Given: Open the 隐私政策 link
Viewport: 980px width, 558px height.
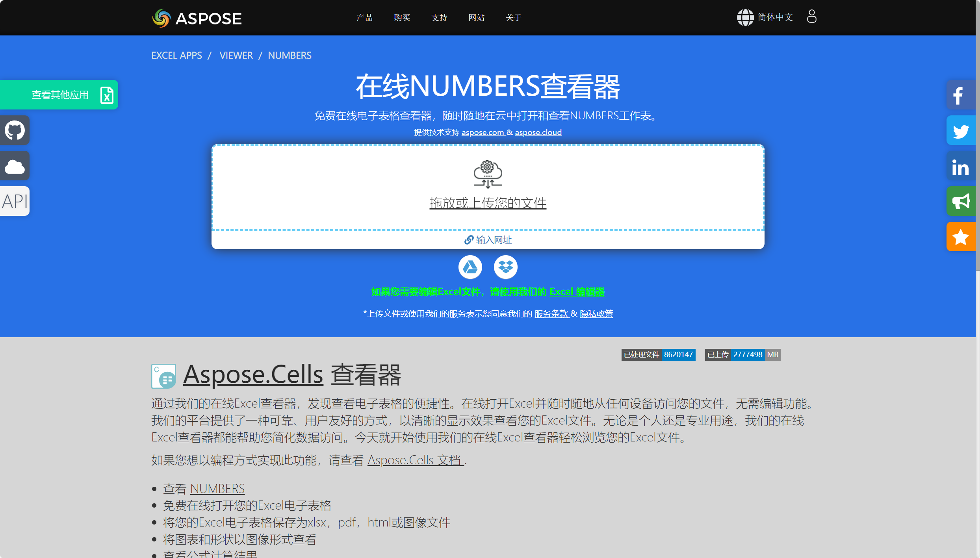Looking at the screenshot, I should [596, 314].
